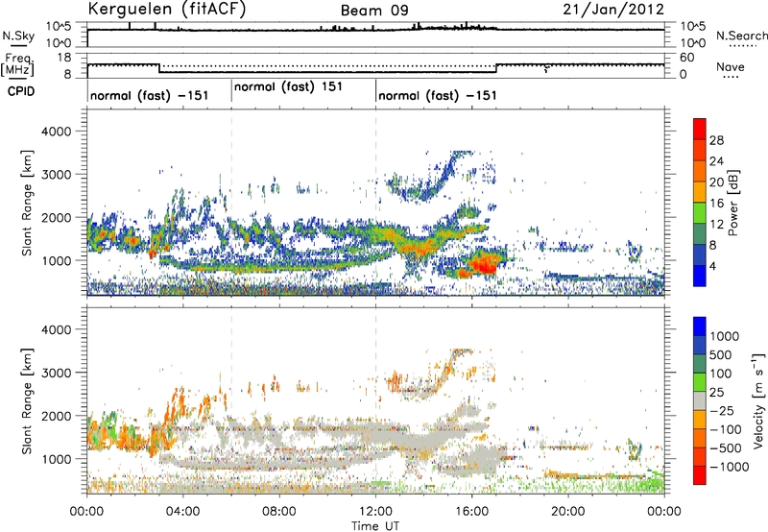Click the '20:00' time axis tick label
The height and width of the screenshot is (532, 768).
568,512
